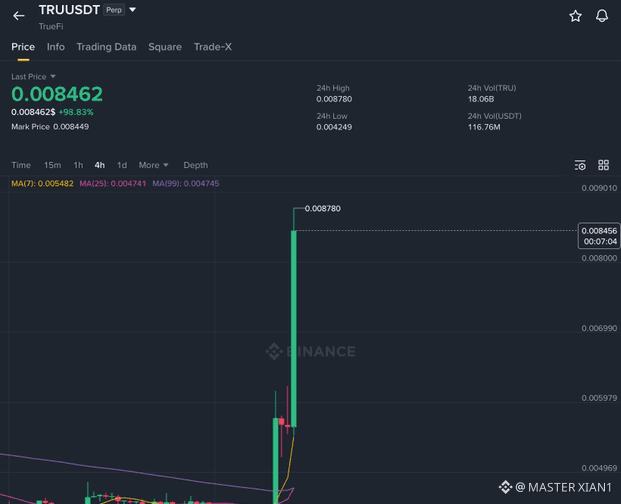The image size is (621, 504).
Task: Click the +98.83% change value
Action: [76, 112]
